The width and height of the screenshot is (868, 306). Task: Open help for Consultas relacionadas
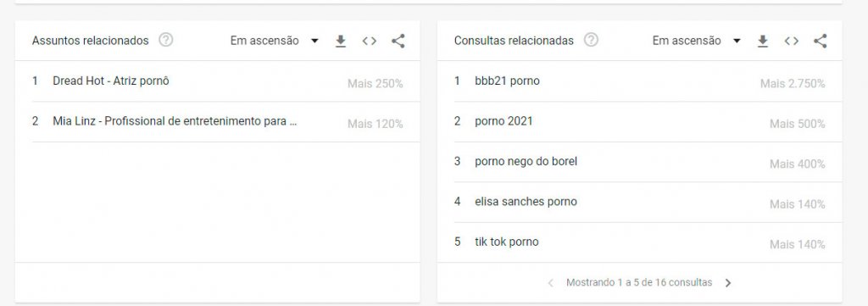pos(591,41)
